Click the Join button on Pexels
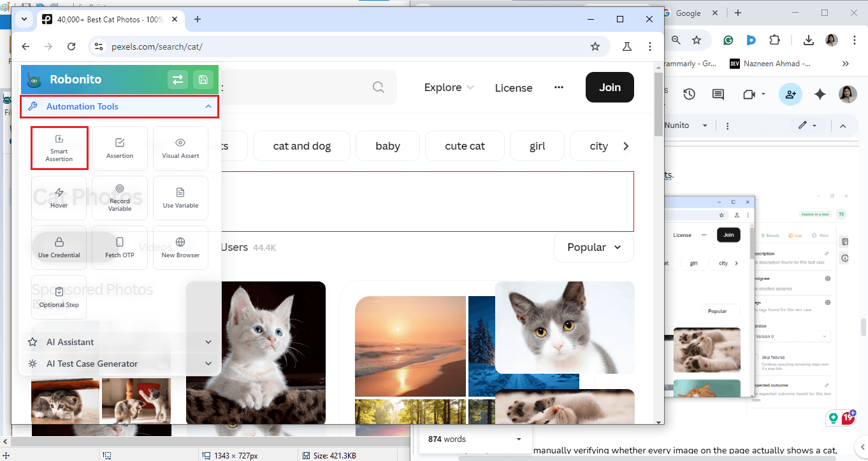Screen dimensions: 868x461 pyautogui.click(x=610, y=87)
